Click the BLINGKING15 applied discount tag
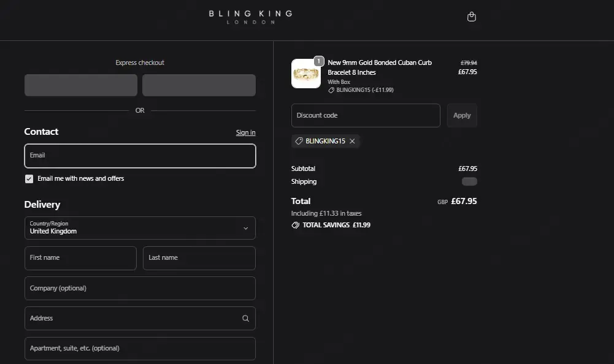This screenshot has height=364, width=614. [x=326, y=142]
